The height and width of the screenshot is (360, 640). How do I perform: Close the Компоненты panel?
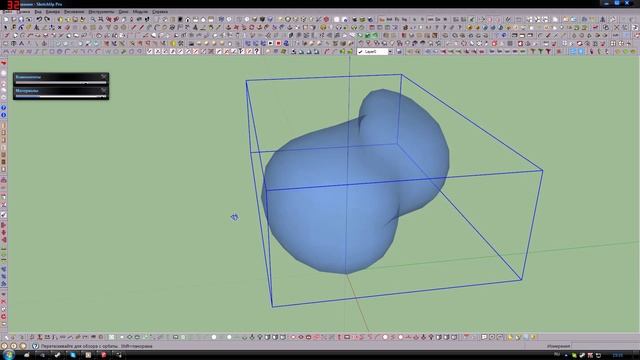[104, 76]
